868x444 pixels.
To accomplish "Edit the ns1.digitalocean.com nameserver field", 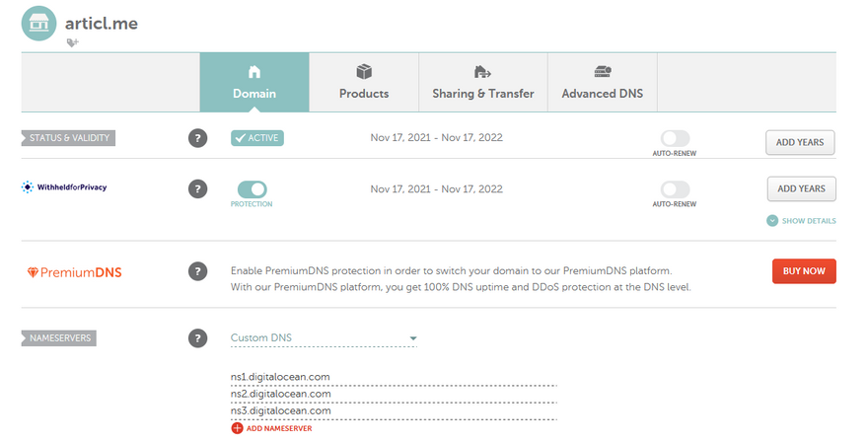I will pos(393,376).
